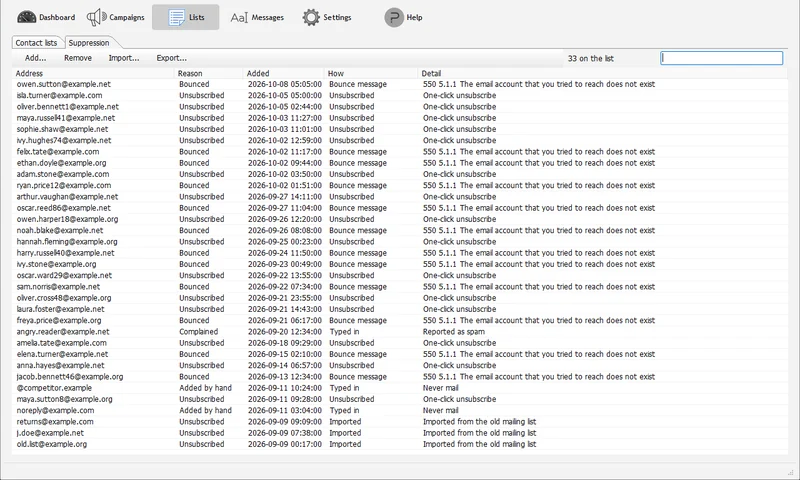
Task: Click the Complained reason cell
Action: 198,332
